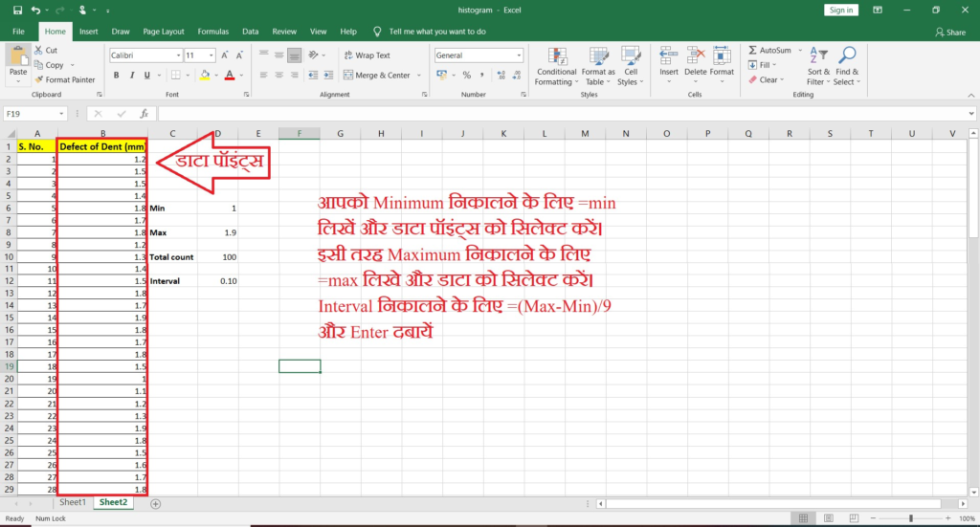Image resolution: width=980 pixels, height=527 pixels.
Task: Toggle Bold formatting
Action: [116, 76]
